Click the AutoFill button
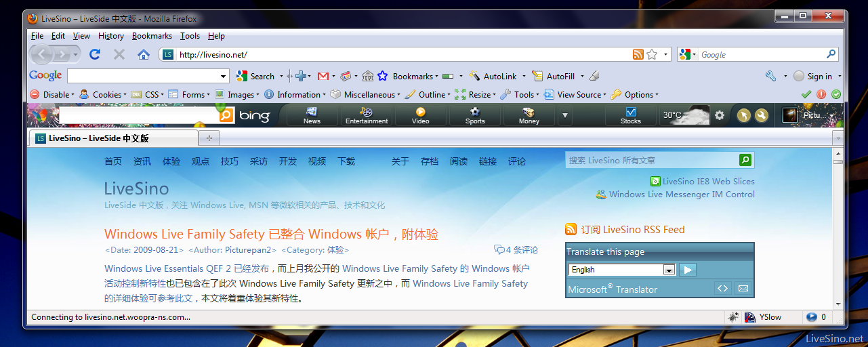 tap(554, 76)
